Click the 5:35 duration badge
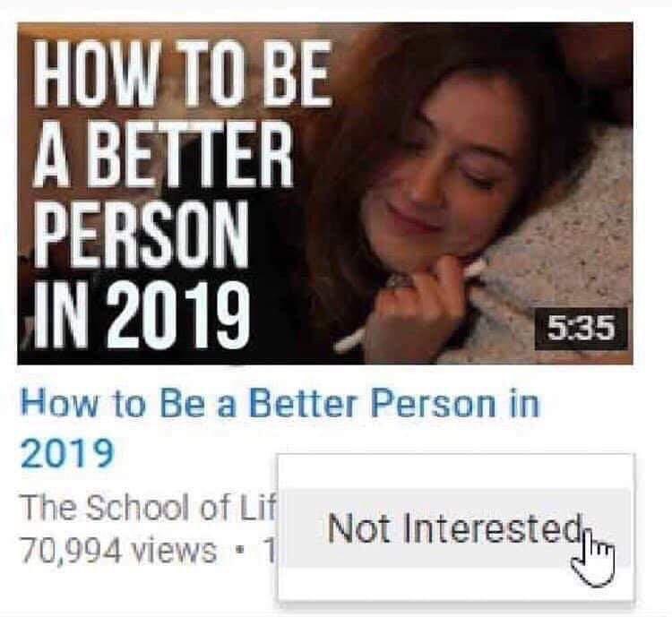Screen dimensions: 672x617 pyautogui.click(x=581, y=329)
